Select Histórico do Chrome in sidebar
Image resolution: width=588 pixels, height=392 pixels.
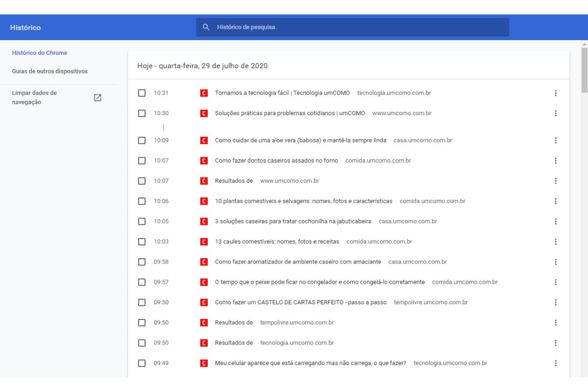40,53
